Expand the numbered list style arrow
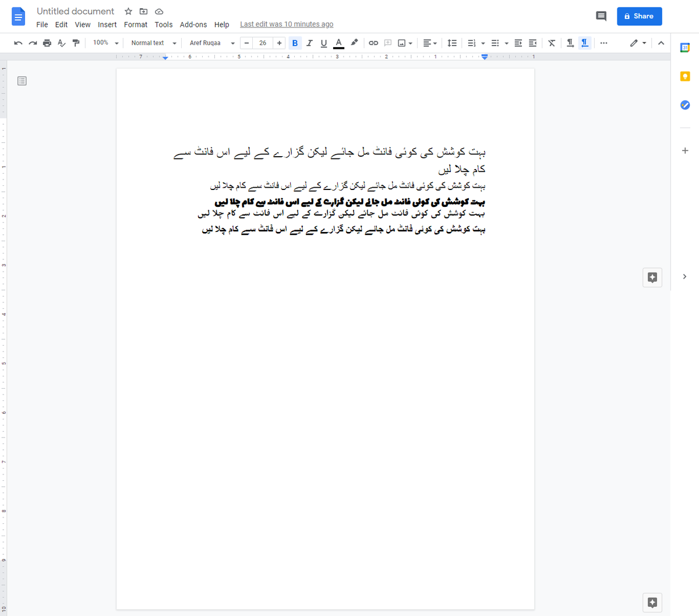699x616 pixels. pyautogui.click(x=483, y=43)
